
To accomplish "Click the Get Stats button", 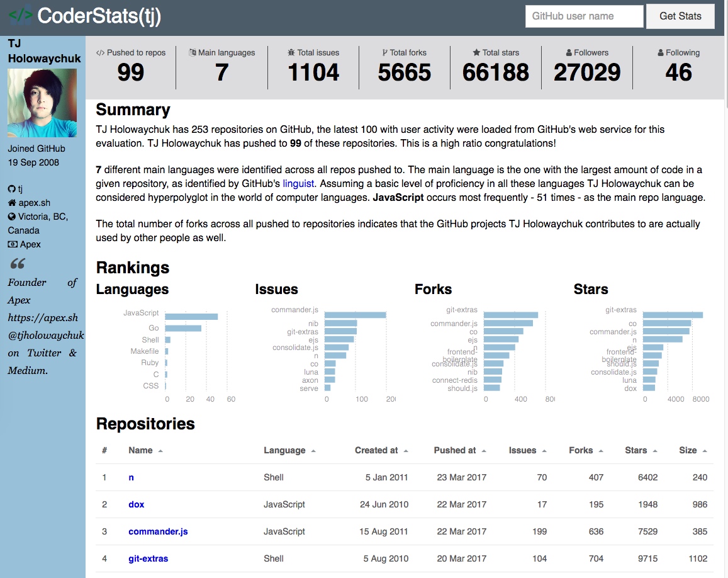I will (680, 16).
